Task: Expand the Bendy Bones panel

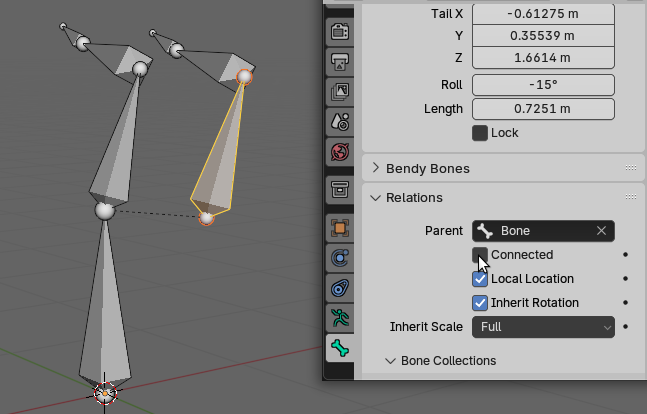Action: pyautogui.click(x=375, y=168)
